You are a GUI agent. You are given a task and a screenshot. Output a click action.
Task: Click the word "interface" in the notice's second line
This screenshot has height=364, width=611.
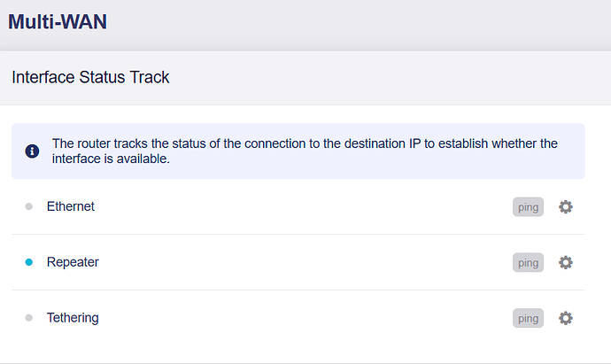(x=77, y=160)
